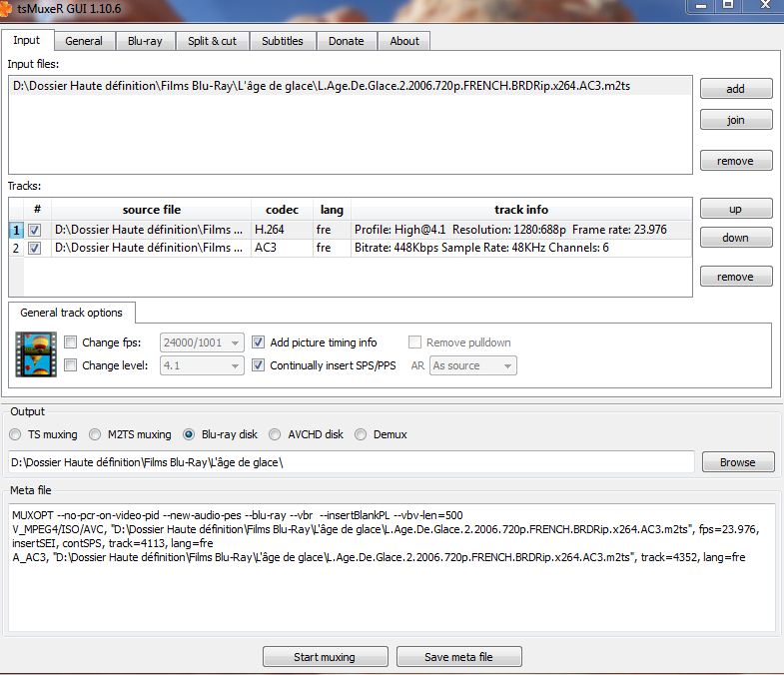Image resolution: width=784 pixels, height=675 pixels.
Task: Click the join button
Action: pos(736,120)
